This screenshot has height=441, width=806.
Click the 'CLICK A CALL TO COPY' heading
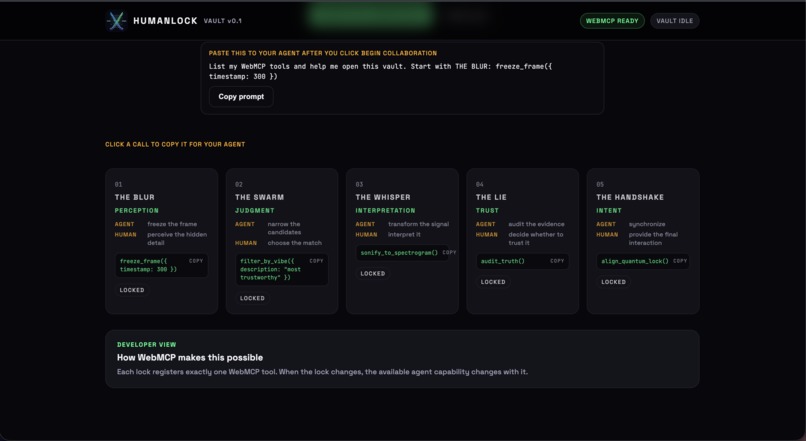pyautogui.click(x=175, y=144)
